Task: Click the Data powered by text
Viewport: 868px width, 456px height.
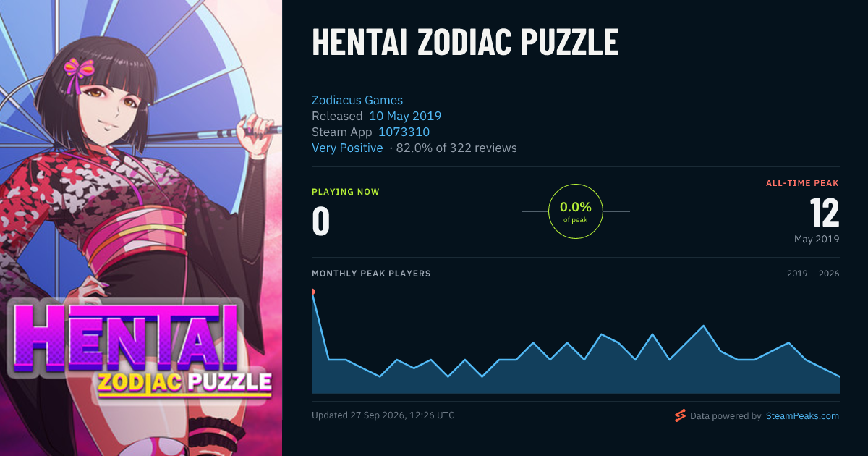Action: (x=726, y=416)
